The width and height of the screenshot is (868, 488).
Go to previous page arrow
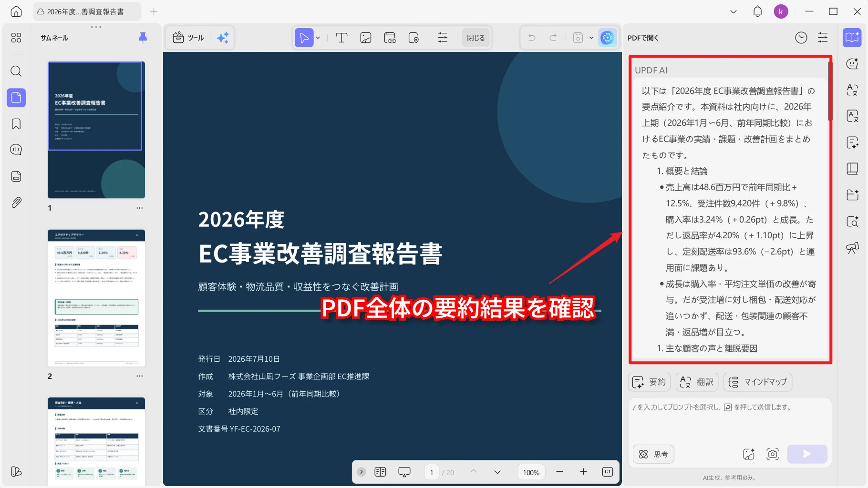pyautogui.click(x=474, y=472)
